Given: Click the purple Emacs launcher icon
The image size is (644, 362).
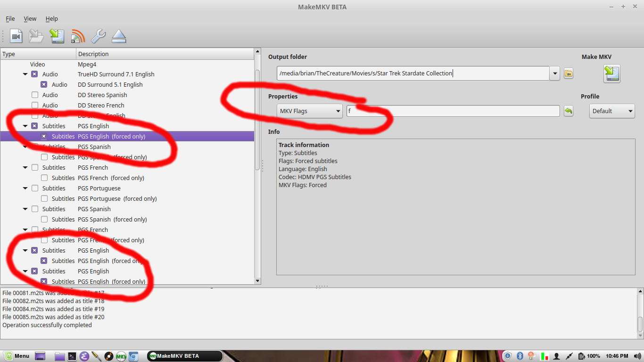Looking at the screenshot, I should [x=84, y=356].
